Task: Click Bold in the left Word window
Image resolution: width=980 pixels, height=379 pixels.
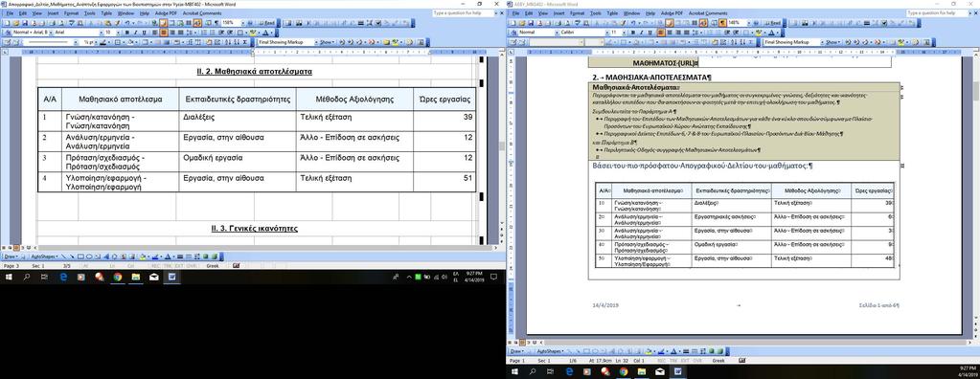Action: [x=126, y=33]
